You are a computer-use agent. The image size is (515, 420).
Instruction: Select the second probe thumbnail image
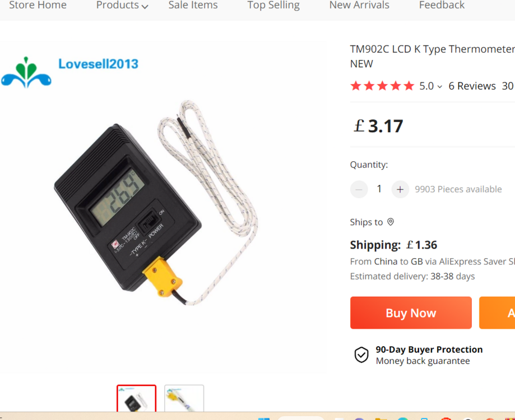tap(184, 398)
